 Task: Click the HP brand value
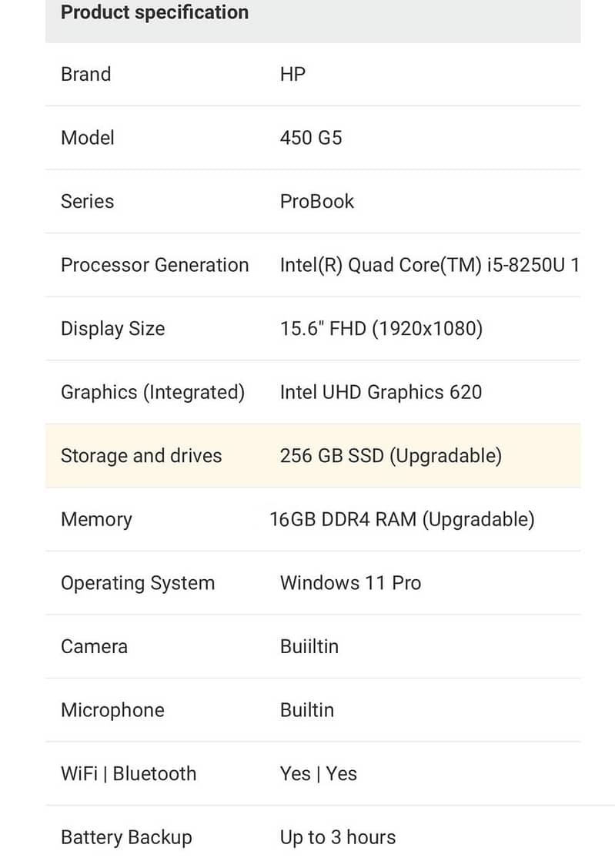point(292,75)
